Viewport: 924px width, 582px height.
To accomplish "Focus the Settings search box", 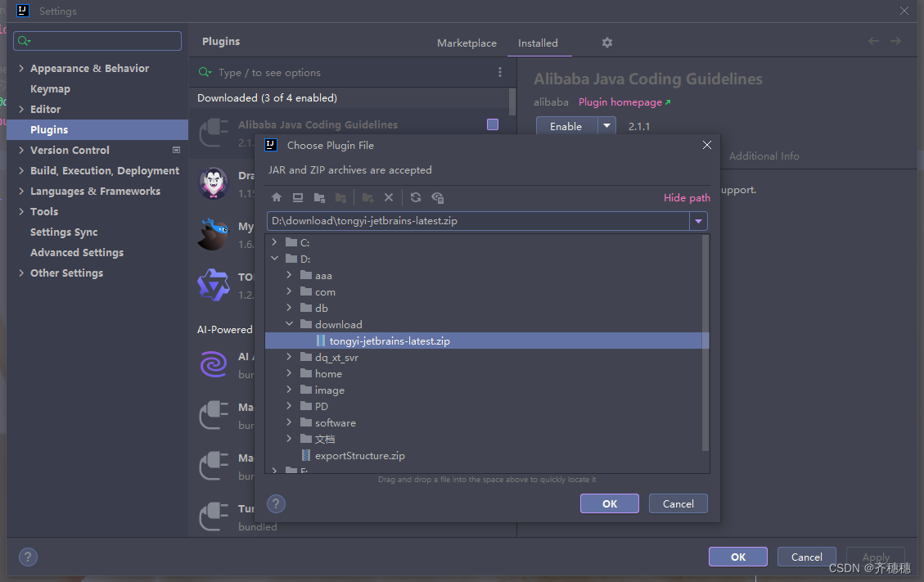I will [x=97, y=41].
